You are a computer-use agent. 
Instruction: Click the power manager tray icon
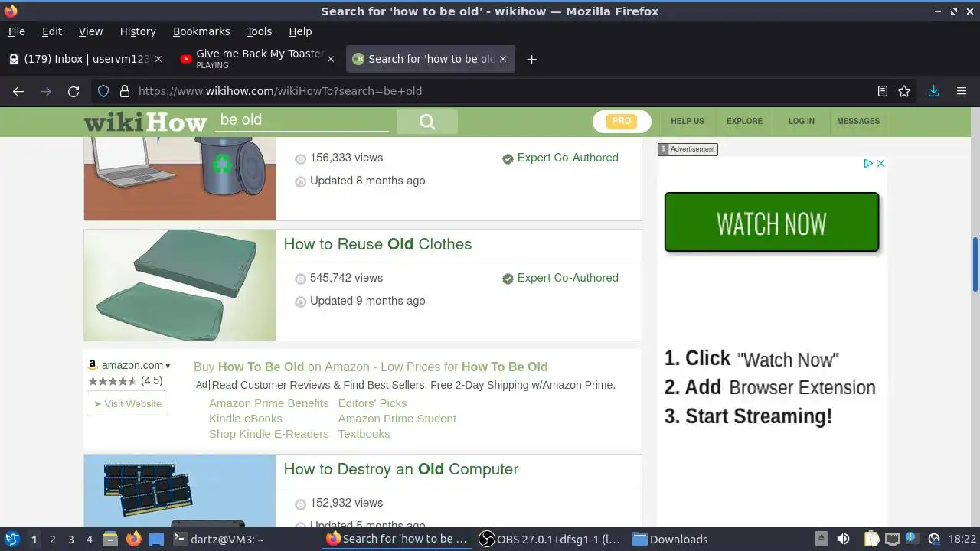(x=934, y=540)
